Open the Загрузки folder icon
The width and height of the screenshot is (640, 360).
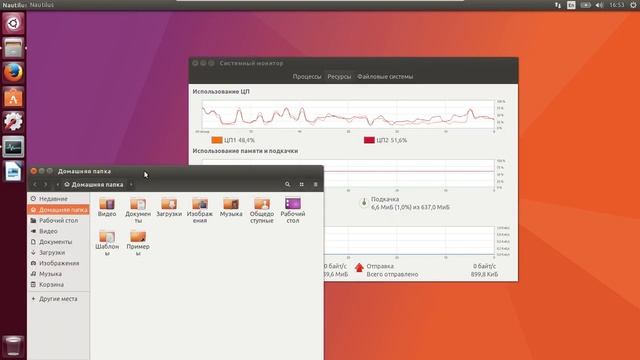[x=169, y=207]
